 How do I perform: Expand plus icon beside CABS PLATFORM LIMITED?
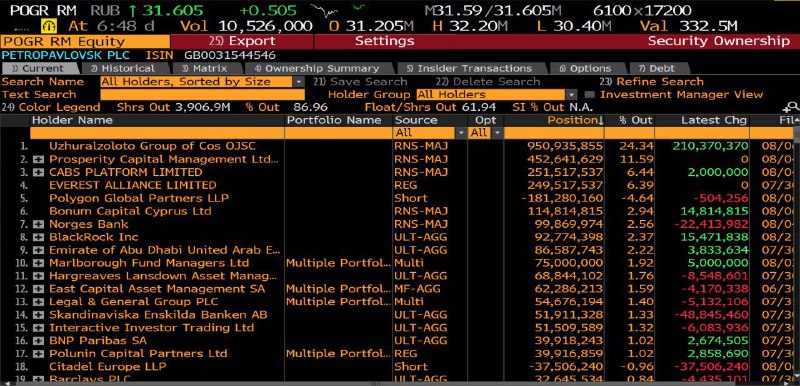click(x=39, y=172)
